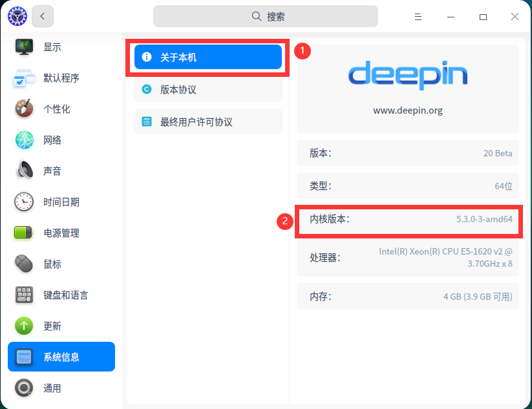Click the 键盘和语言 keyboard icon
532x409 pixels.
tap(24, 295)
